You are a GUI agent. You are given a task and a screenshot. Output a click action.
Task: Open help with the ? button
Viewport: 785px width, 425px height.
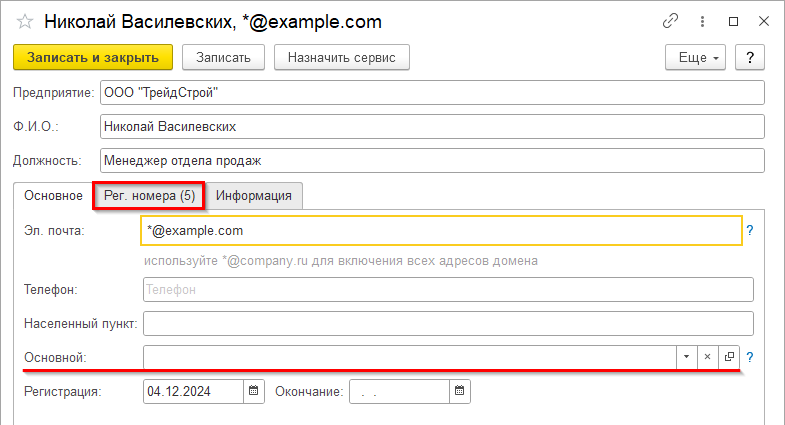click(750, 58)
